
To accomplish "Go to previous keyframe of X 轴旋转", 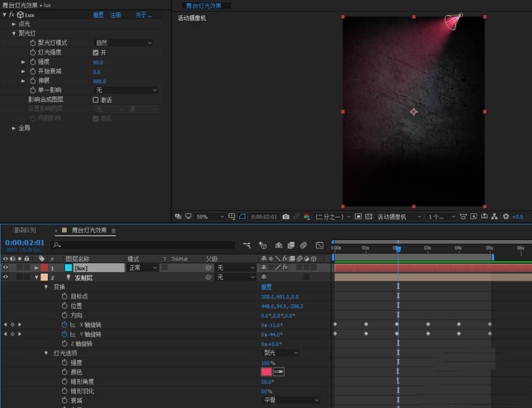I will click(5, 324).
